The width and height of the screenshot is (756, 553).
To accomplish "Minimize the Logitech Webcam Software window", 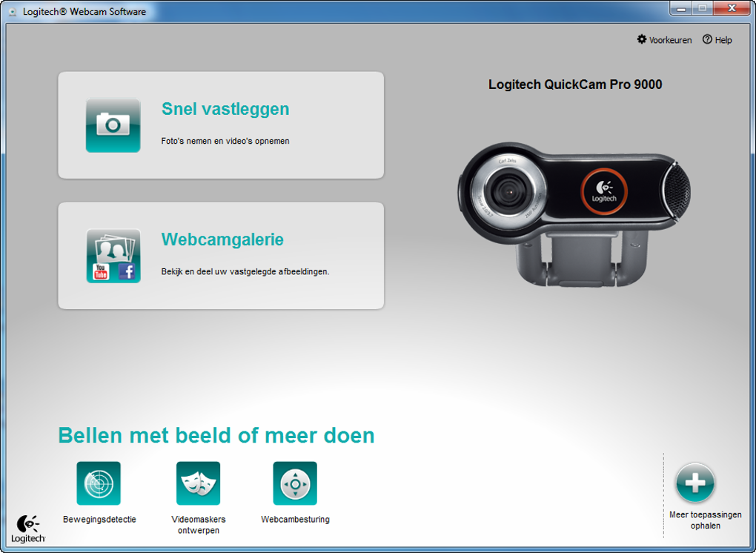I will coord(681,8).
